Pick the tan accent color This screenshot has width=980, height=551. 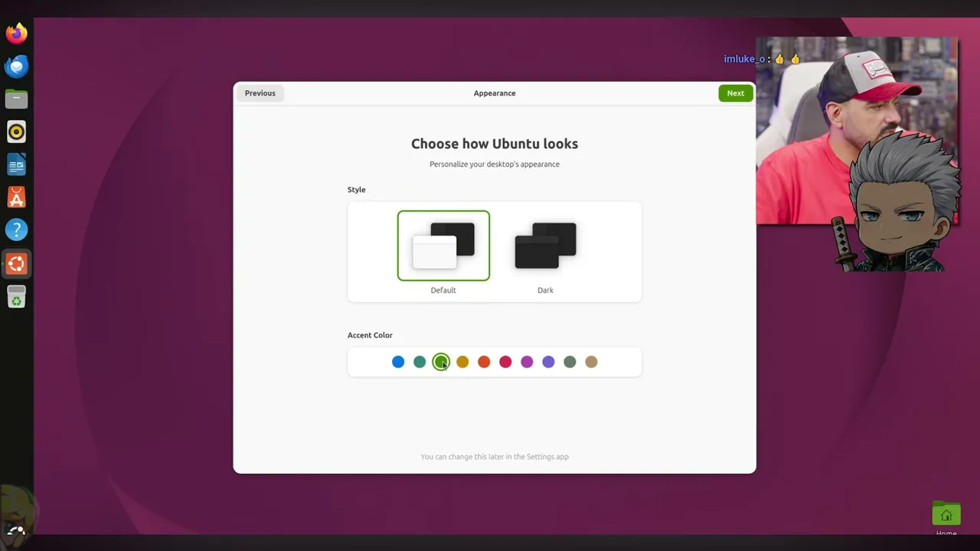(591, 362)
